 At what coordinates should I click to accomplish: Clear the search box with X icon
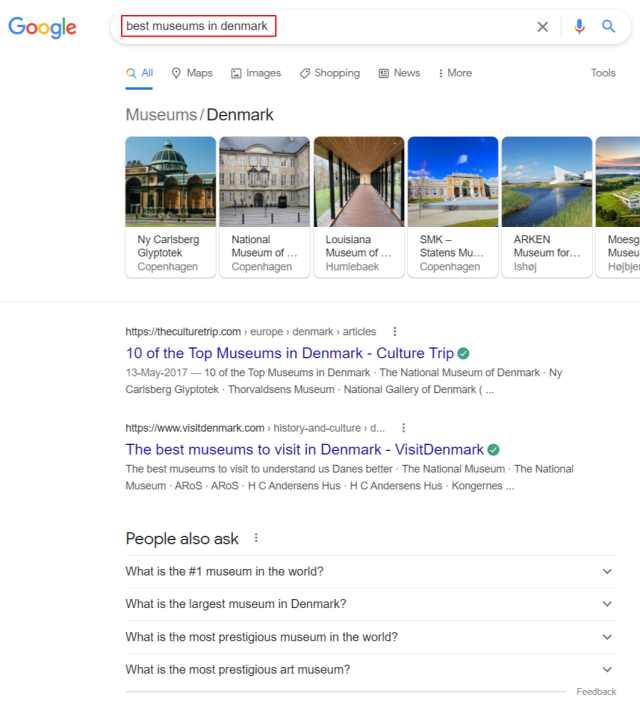click(x=543, y=27)
